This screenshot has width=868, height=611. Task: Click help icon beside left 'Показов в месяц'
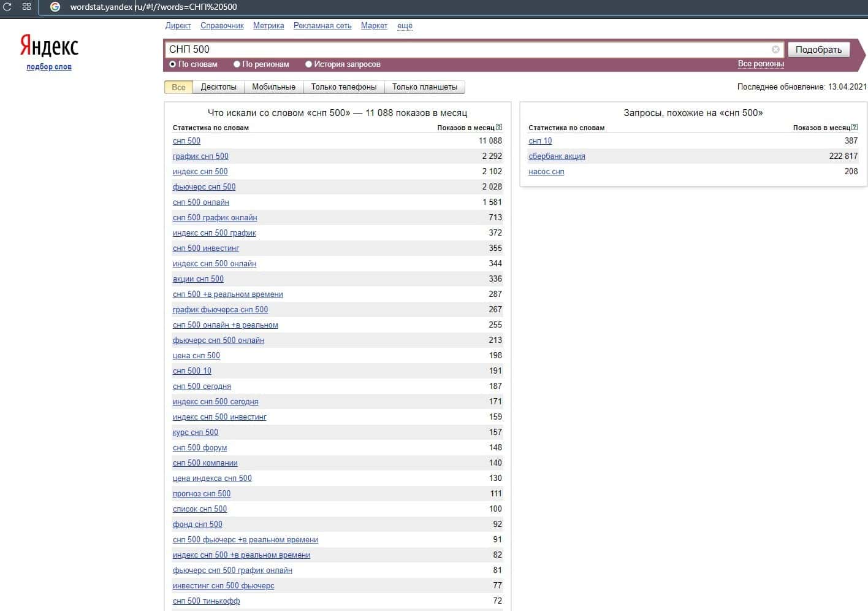coord(499,128)
